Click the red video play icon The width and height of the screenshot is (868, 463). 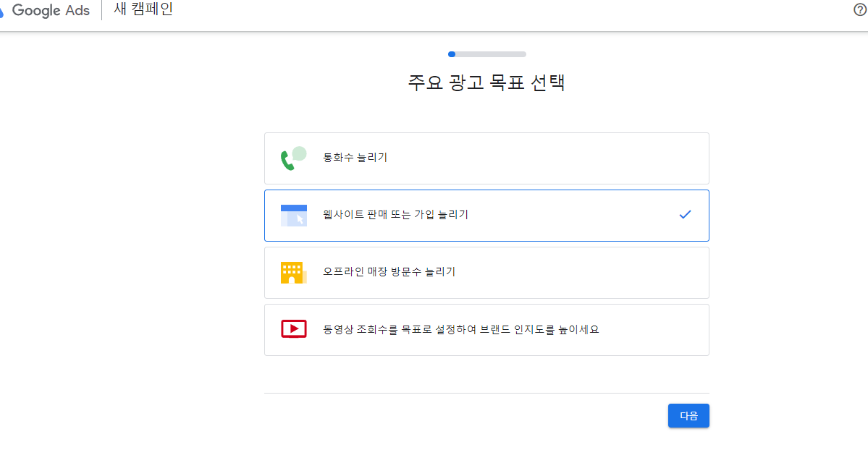293,329
